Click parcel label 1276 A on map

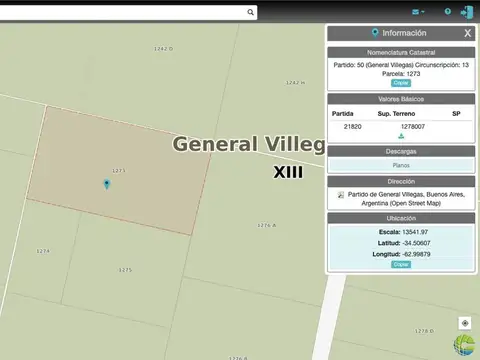coord(267,226)
